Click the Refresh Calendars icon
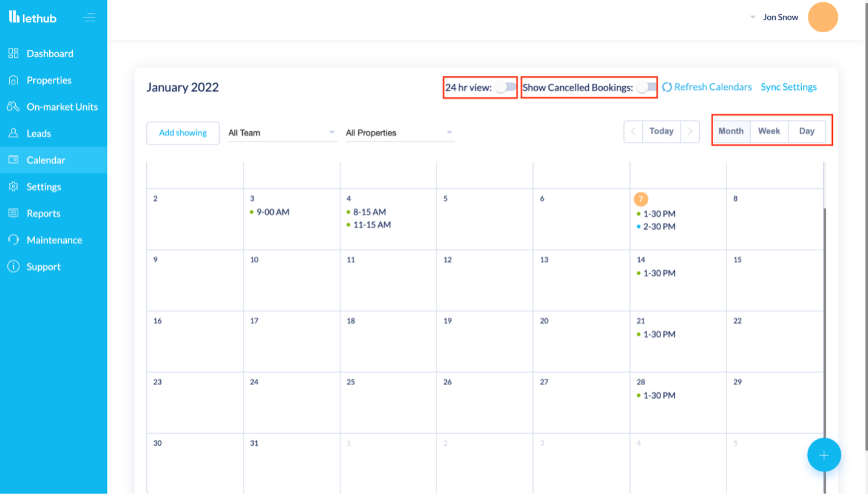Viewport: 868px width, 495px height. pos(668,87)
